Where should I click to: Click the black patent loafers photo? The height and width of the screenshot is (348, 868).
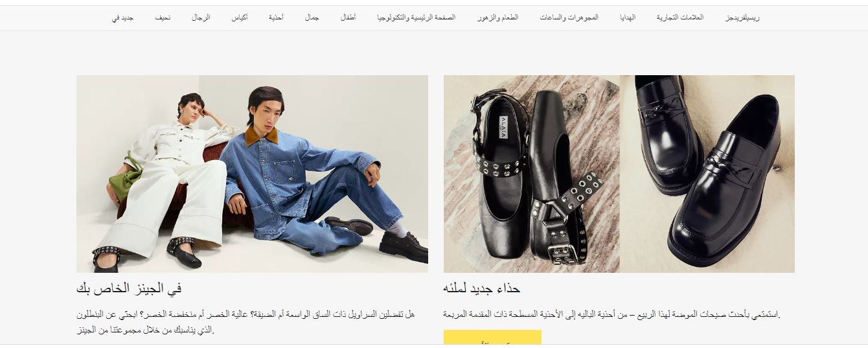[707, 174]
